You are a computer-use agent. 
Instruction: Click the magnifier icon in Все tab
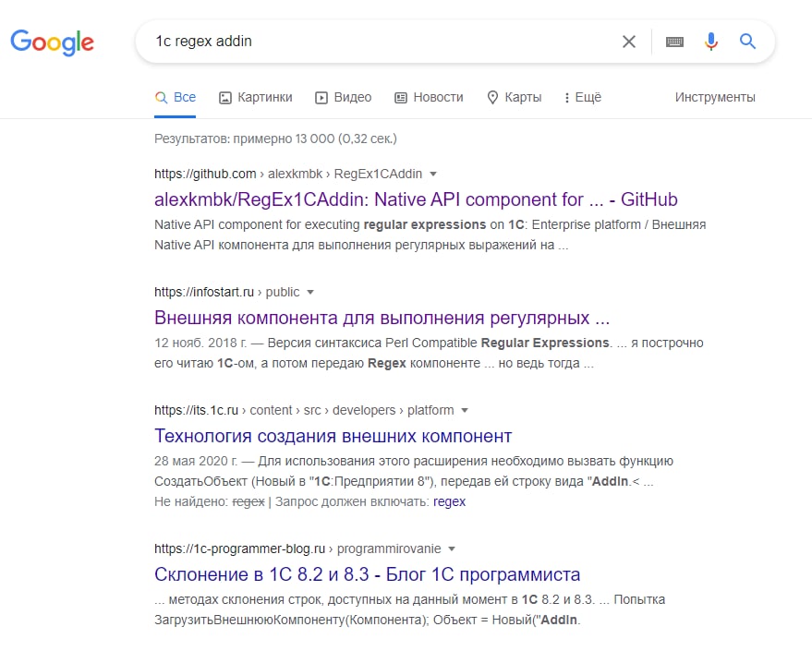[161, 97]
